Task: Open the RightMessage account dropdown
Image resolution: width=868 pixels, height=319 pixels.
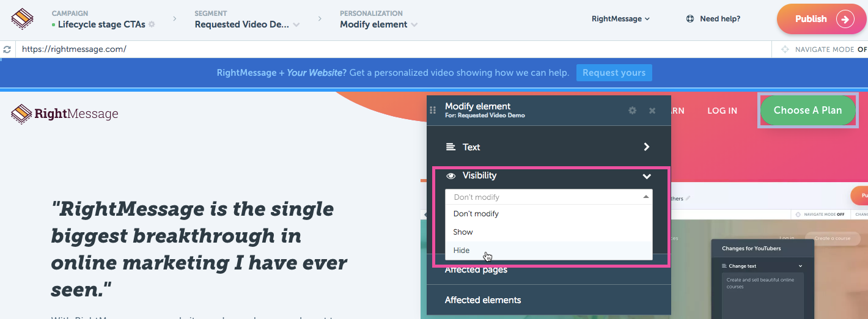Action: [x=620, y=19]
